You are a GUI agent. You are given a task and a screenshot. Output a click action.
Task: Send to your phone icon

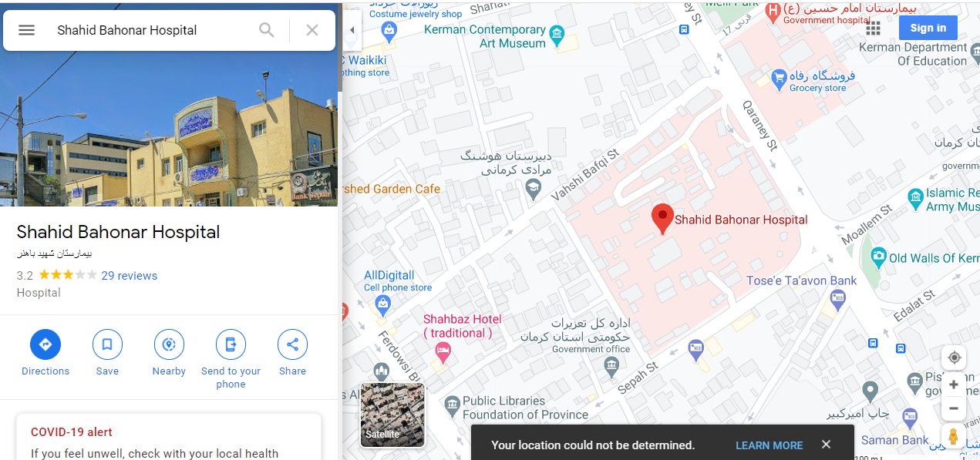231,344
